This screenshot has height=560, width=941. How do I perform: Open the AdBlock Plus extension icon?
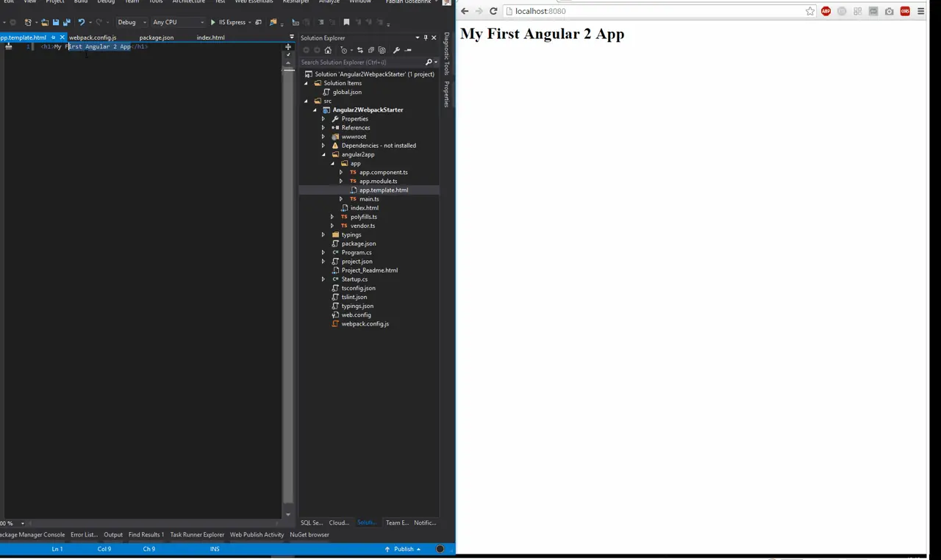(x=826, y=11)
